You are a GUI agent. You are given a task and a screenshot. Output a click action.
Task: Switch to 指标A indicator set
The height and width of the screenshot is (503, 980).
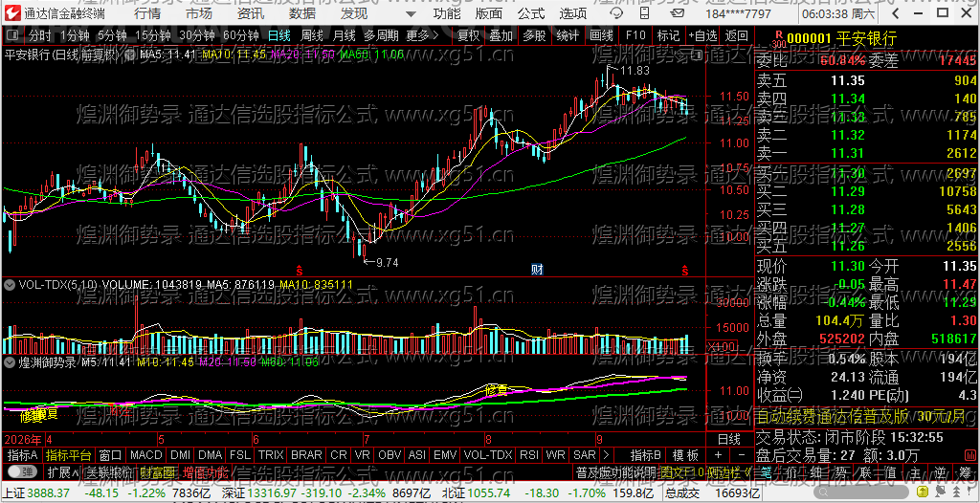(23, 454)
